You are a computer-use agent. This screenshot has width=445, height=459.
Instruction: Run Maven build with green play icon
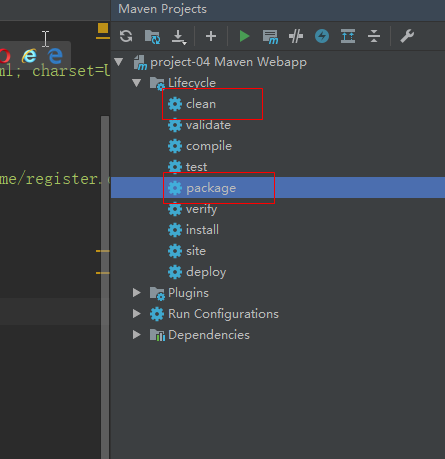coord(244,36)
